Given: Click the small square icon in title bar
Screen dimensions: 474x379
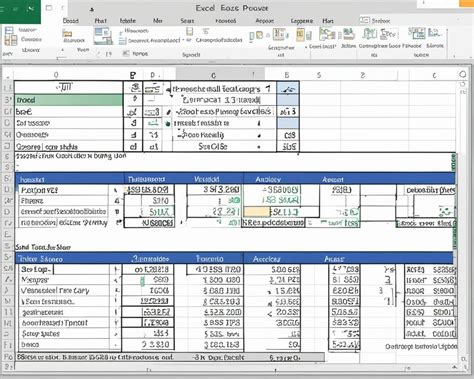Looking at the screenshot, I should (49, 8).
